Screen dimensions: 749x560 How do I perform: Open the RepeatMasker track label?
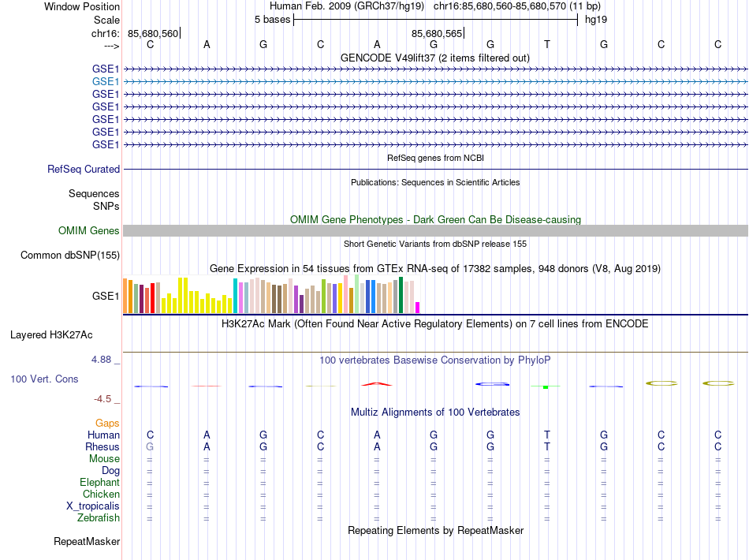point(87,541)
